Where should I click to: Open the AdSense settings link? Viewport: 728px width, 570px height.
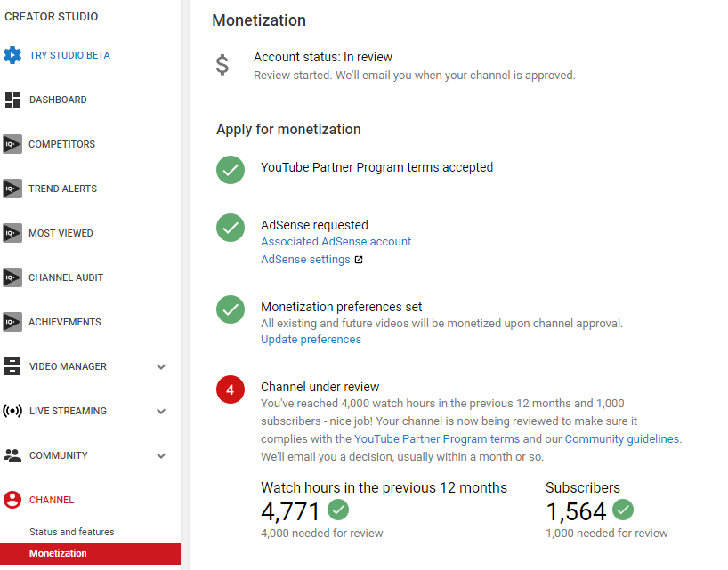305,260
